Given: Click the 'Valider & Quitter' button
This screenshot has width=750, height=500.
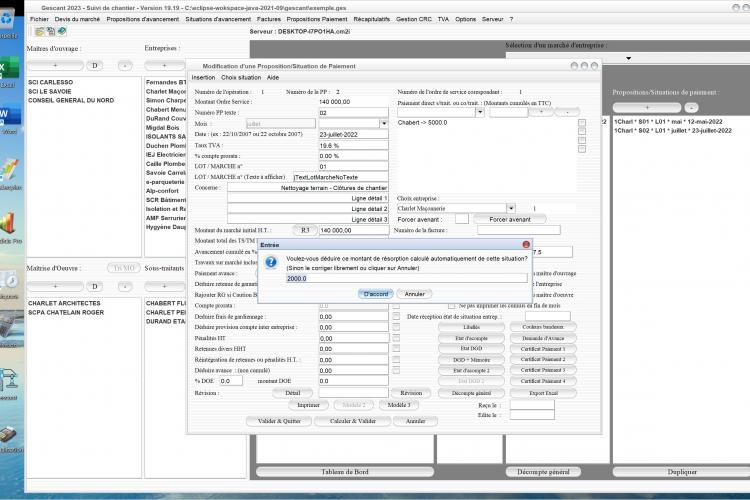Looking at the screenshot, I should coord(279,421).
